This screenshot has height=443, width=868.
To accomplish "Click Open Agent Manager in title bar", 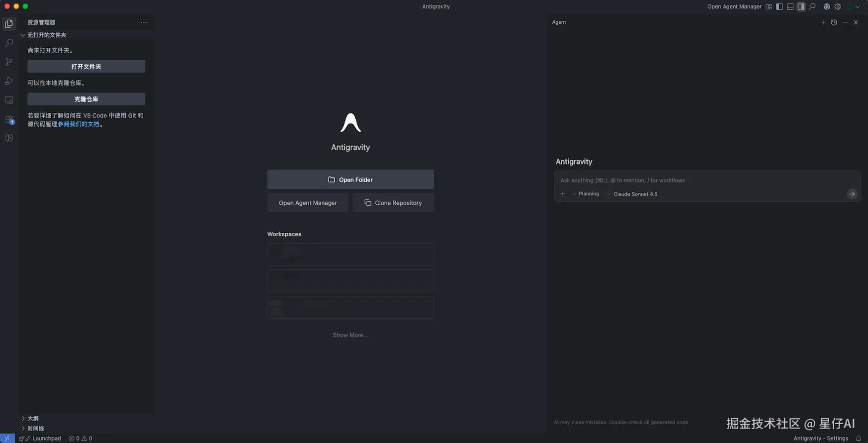I will (734, 7).
